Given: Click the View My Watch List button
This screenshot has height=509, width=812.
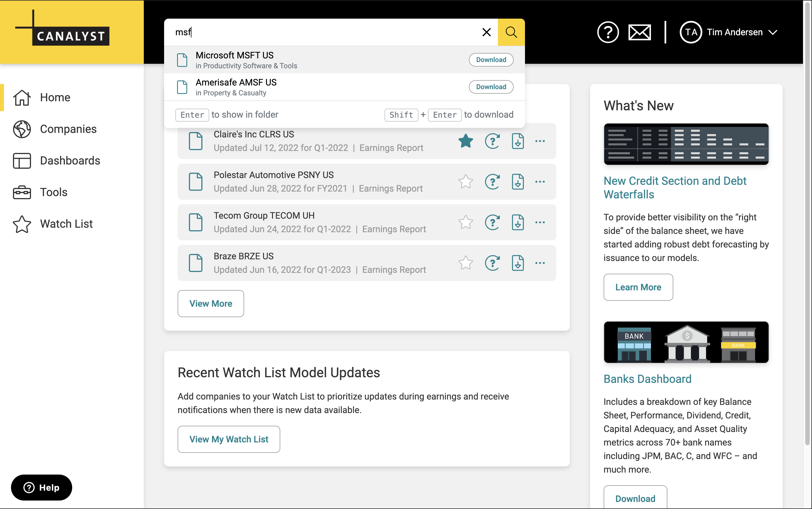Looking at the screenshot, I should [228, 439].
